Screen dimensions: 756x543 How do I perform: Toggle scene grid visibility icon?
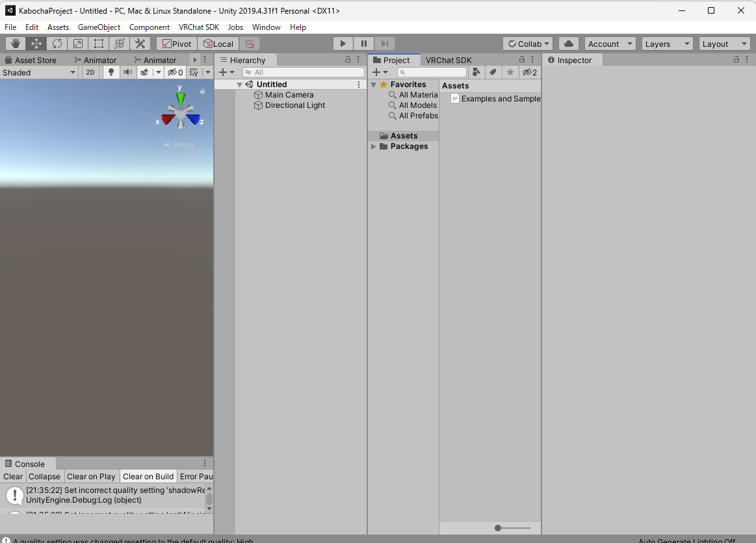(x=194, y=72)
